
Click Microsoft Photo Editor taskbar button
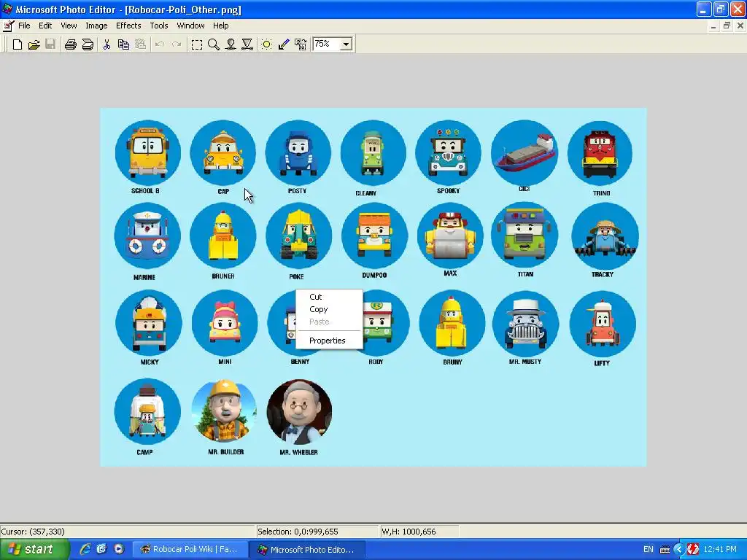[307, 550]
